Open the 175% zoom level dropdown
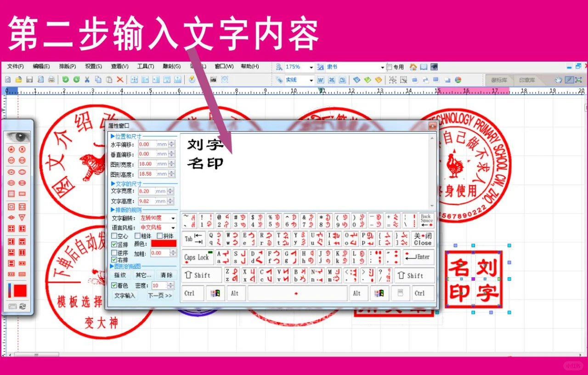 point(311,67)
